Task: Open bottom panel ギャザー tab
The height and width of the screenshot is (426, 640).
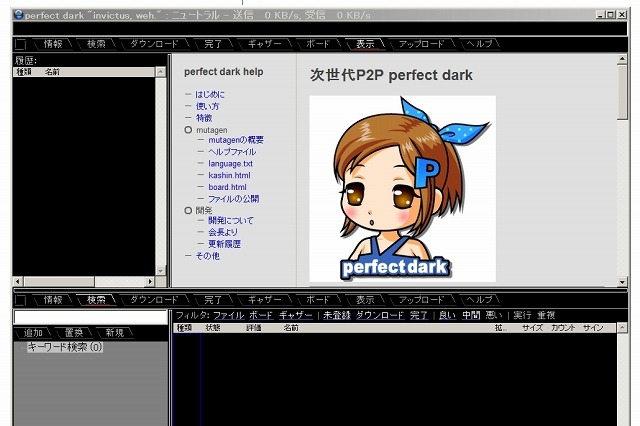Action: click(x=264, y=300)
